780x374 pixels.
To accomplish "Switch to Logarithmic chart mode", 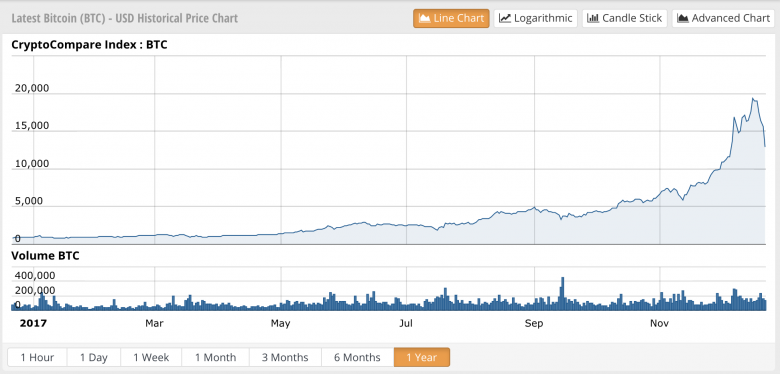I will (x=536, y=18).
